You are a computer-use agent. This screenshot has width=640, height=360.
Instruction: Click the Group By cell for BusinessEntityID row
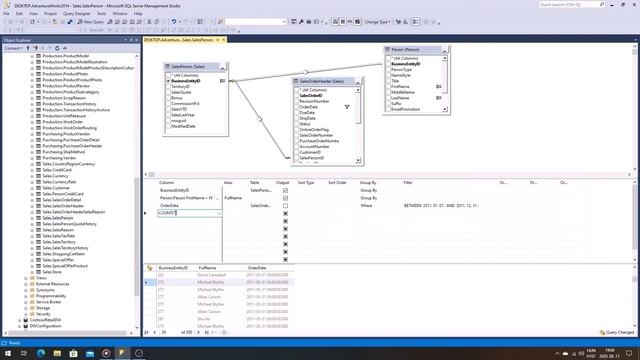coord(380,191)
